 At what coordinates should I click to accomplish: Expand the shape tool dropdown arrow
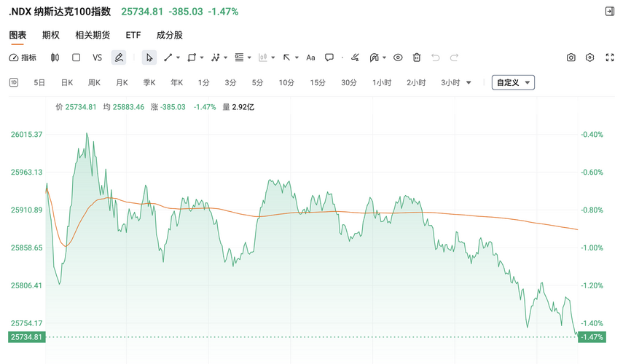click(202, 58)
